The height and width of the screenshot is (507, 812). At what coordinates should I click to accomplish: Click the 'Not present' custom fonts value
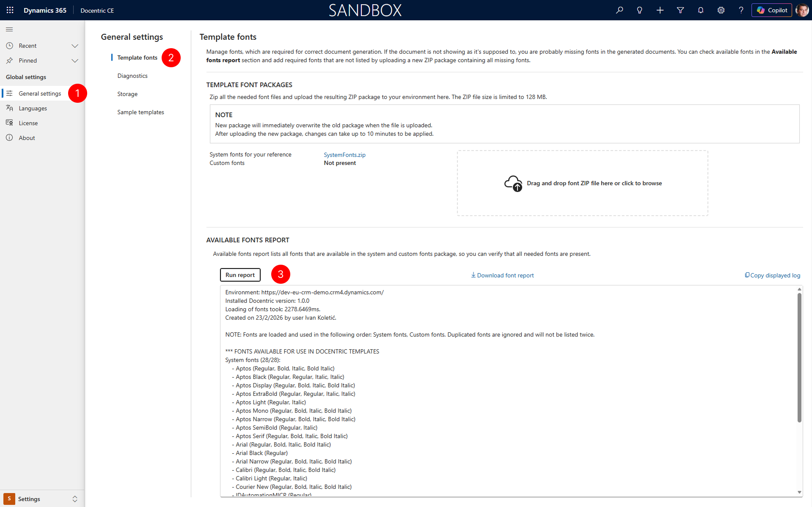(x=340, y=163)
